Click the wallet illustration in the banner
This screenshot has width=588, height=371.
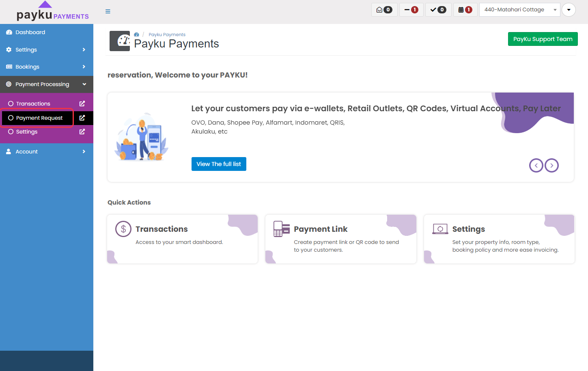coord(141,137)
